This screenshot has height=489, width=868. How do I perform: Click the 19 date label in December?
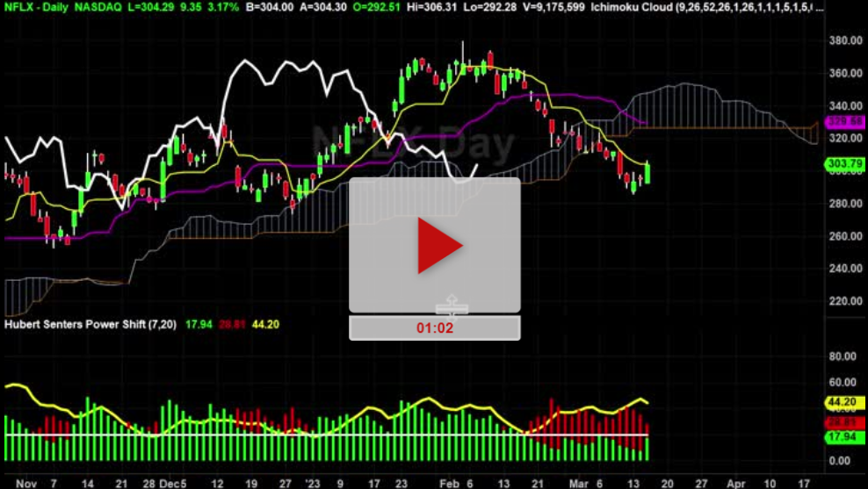click(x=250, y=484)
